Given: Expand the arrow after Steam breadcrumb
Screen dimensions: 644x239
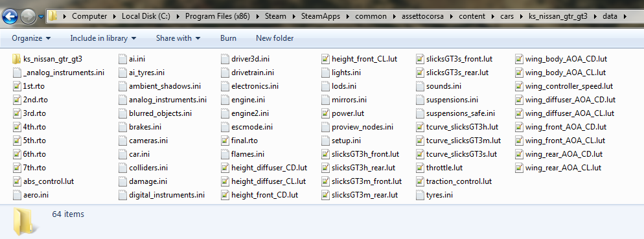Looking at the screenshot, I should 293,17.
